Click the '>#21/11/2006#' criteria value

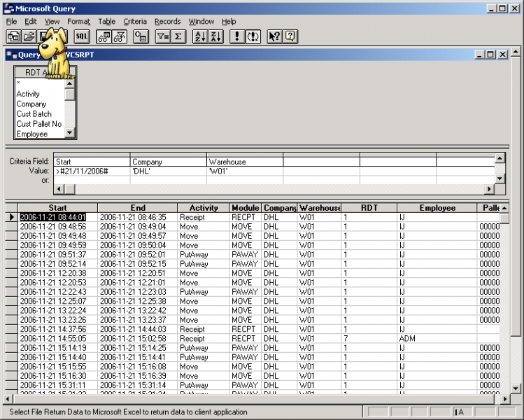point(92,171)
